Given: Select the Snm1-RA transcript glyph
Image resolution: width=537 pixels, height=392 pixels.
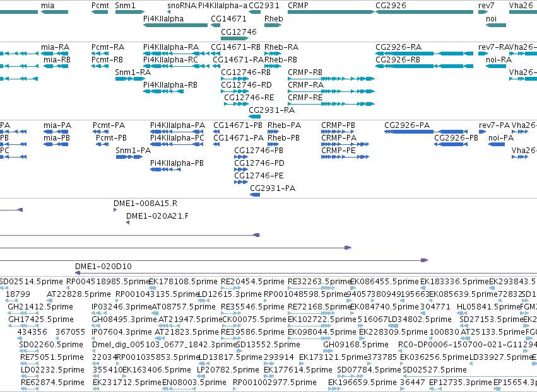Looking at the screenshot, I should 130,79.
